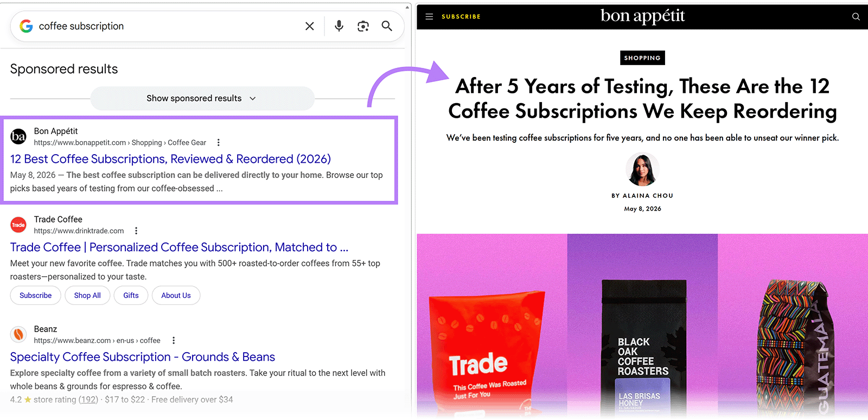Click the Trade Coffee site name text
Screen dimensions: 868x420
pyautogui.click(x=58, y=219)
